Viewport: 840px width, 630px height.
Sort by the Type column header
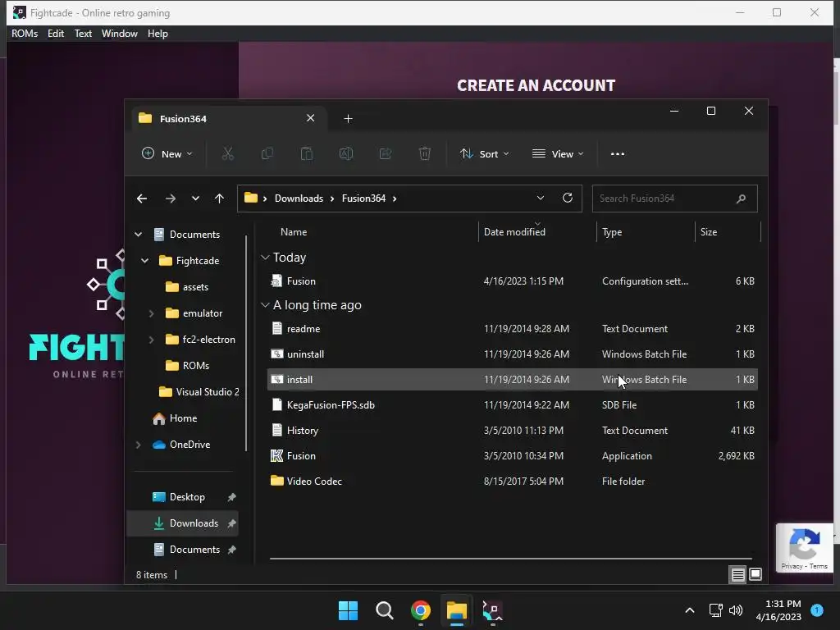pos(612,232)
